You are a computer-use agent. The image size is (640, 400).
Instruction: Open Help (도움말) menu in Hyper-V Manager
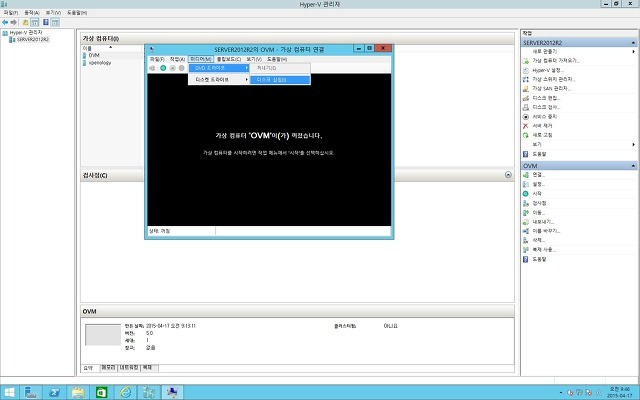(77, 13)
